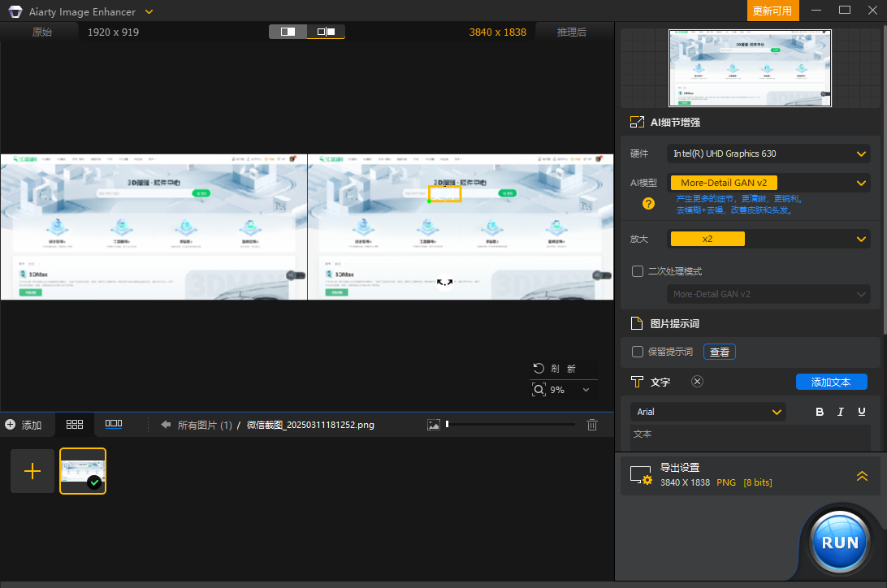
Task: Click the 查看 button
Action: pos(720,352)
